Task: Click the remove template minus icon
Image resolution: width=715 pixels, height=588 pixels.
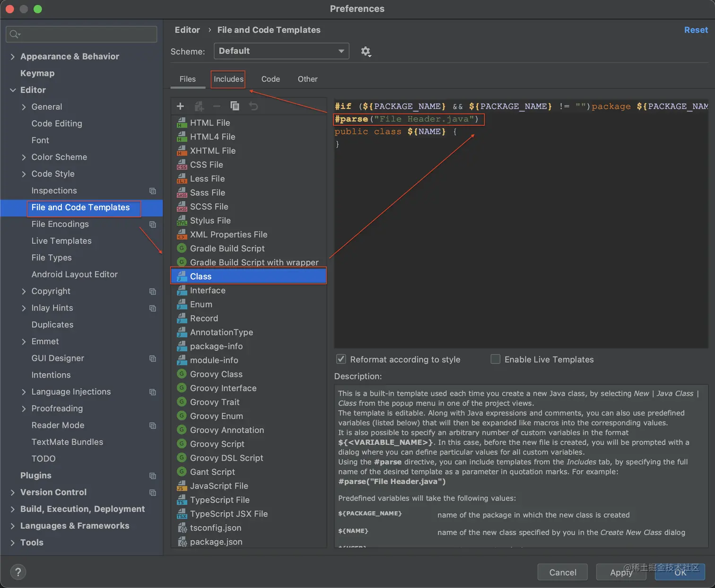Action: point(217,106)
